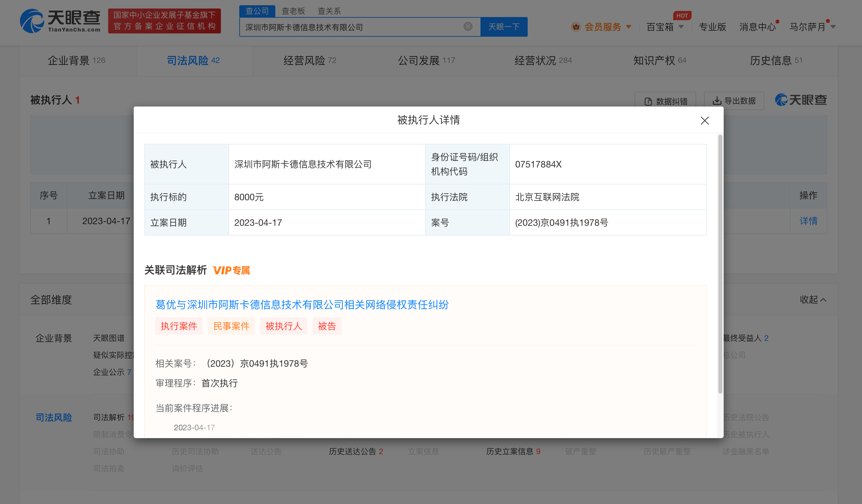This screenshot has height=504, width=862.
Task: Click the 导出数据 download button
Action: 734,101
